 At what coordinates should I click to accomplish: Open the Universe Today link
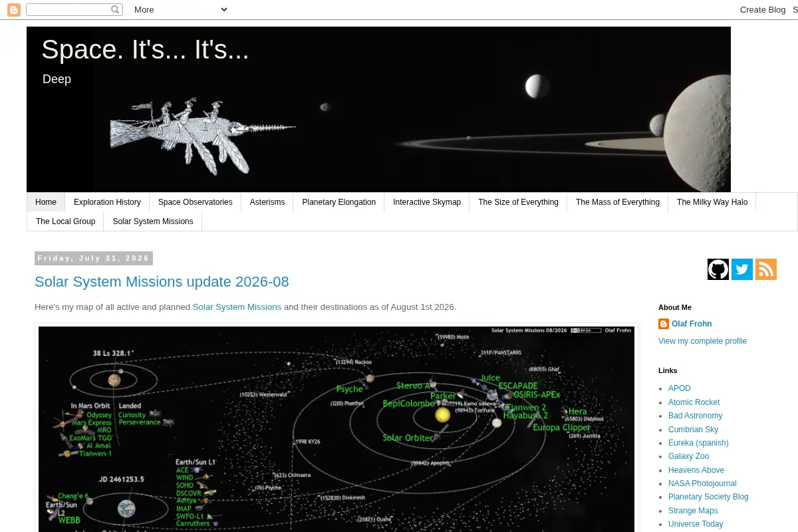pos(696,524)
